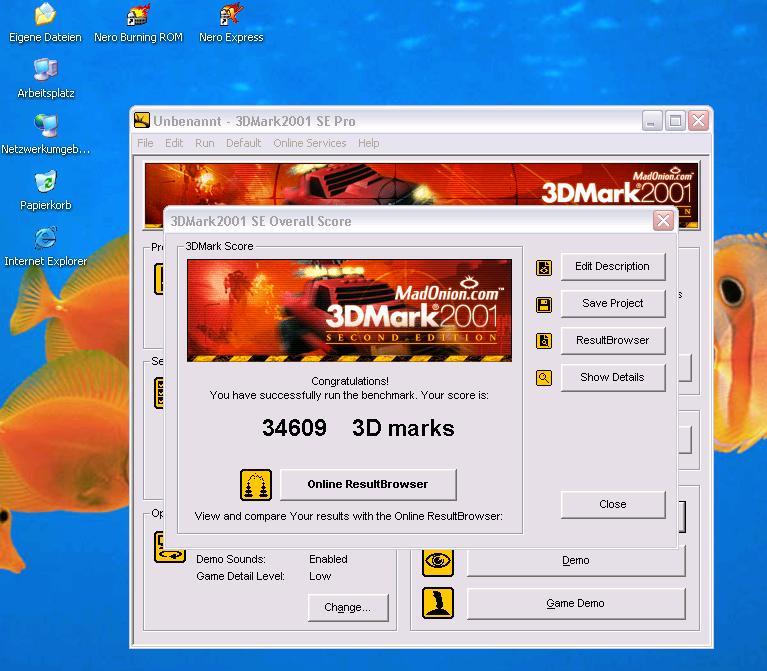Screen dimensions: 767x671
Task: Click the Demo Sounds Enabled value
Action: [328, 559]
